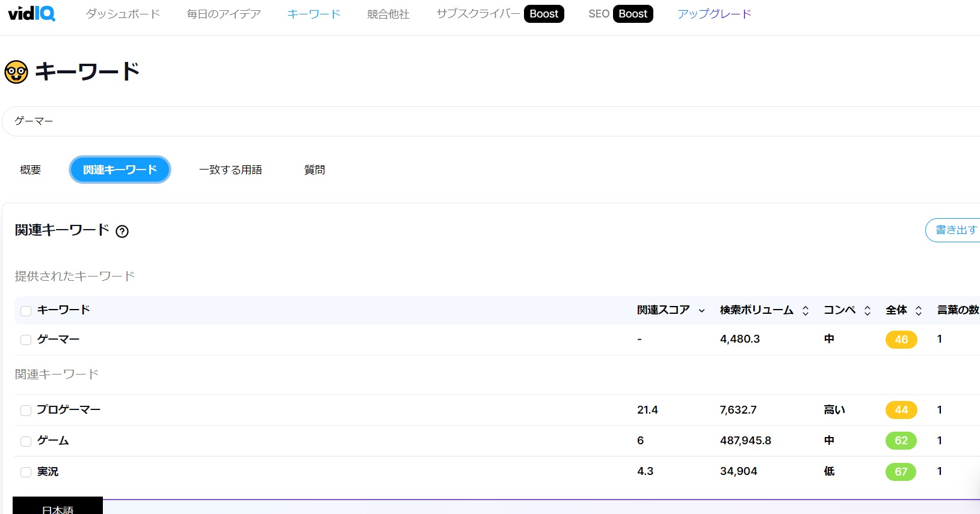Click the green score badge 62

click(901, 441)
